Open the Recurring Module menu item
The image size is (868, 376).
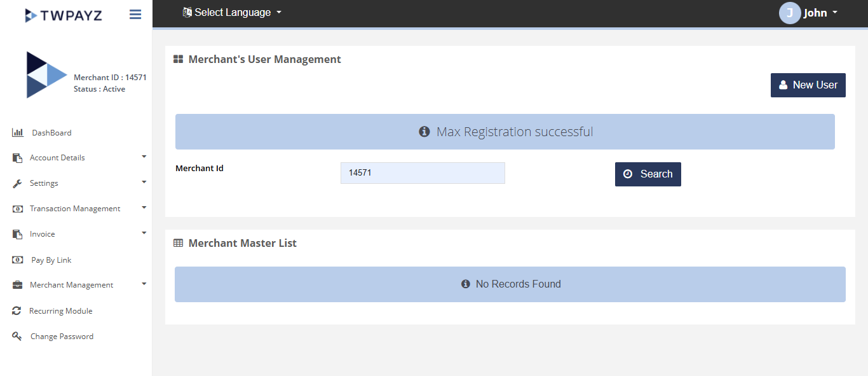click(61, 311)
